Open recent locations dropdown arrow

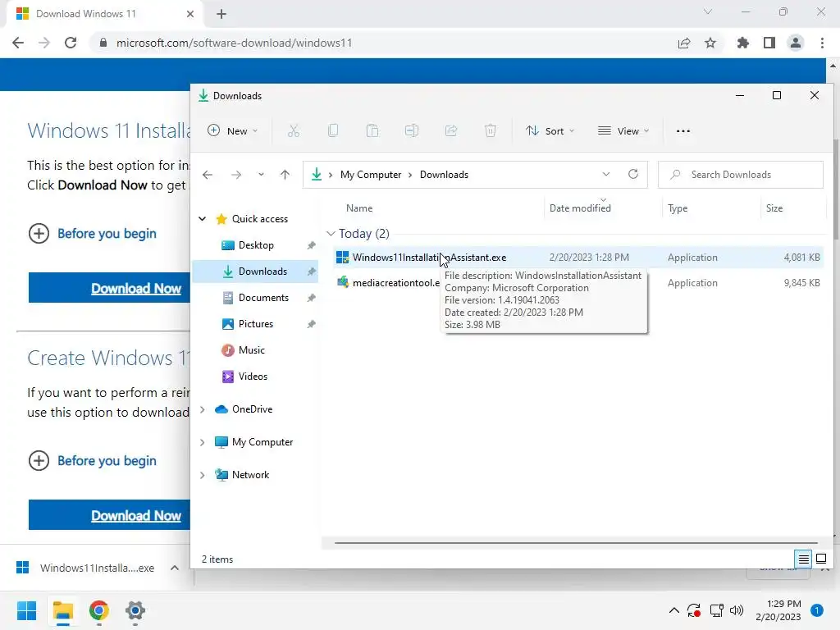(x=261, y=175)
